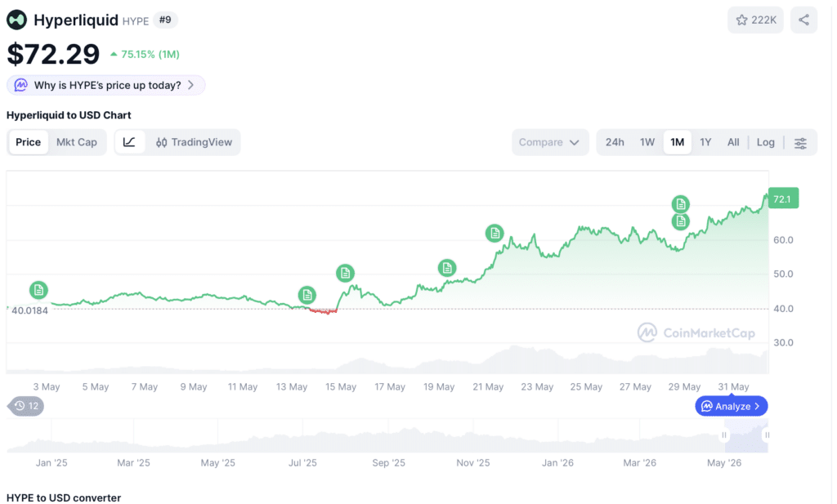Viewport: 837px width, 504px height.
Task: Select the 1W time range
Action: click(x=647, y=142)
